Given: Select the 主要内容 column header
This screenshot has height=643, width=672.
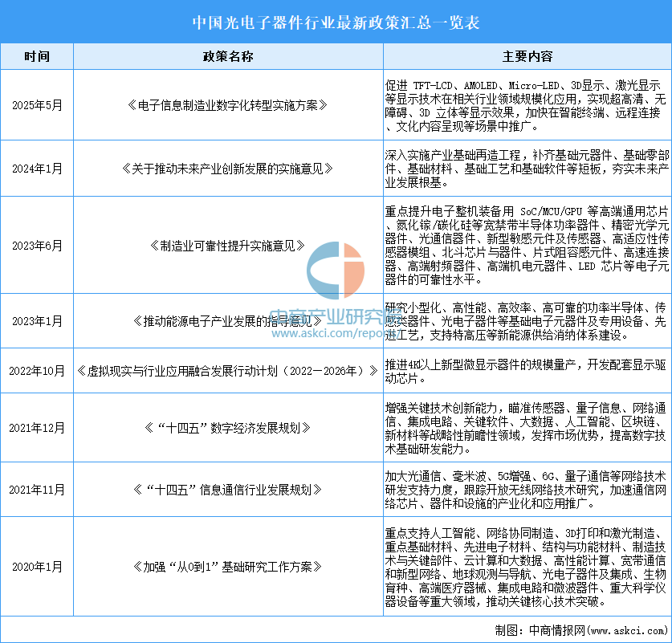Looking at the screenshot, I should [527, 56].
